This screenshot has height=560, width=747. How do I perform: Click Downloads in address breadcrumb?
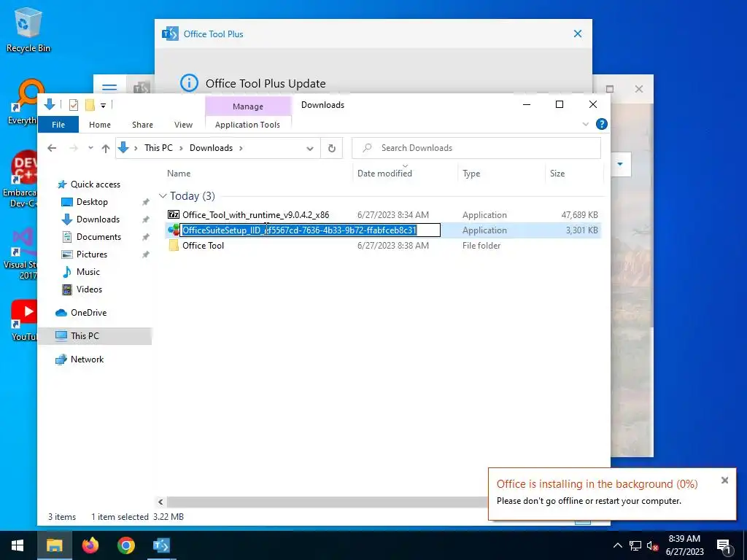[x=211, y=148]
